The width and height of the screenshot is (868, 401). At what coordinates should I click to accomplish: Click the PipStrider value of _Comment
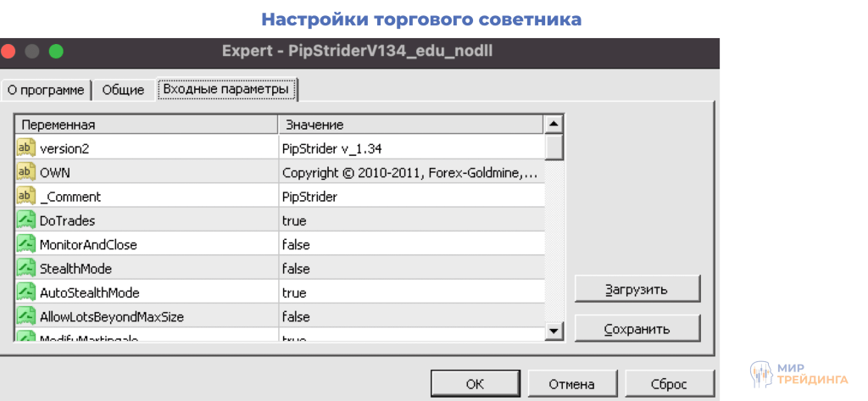click(x=411, y=196)
